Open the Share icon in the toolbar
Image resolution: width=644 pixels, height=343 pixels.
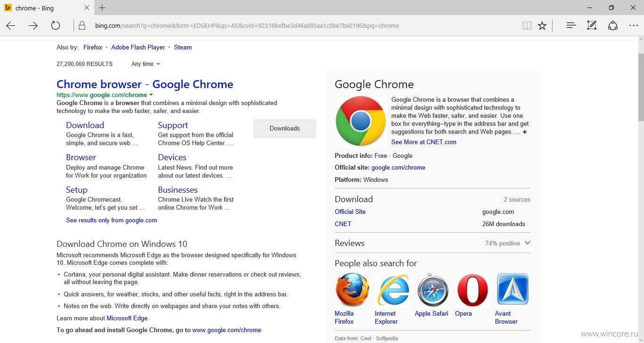coord(612,26)
